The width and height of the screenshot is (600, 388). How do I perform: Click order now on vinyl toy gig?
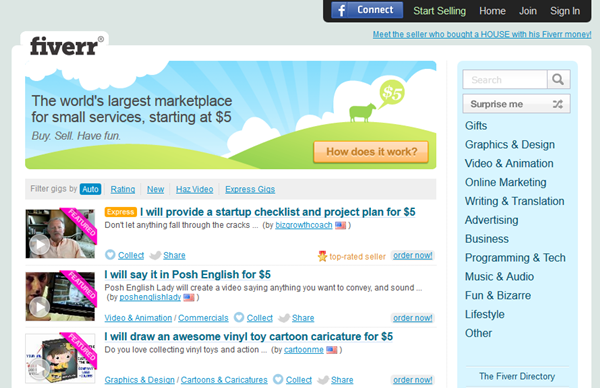click(413, 380)
